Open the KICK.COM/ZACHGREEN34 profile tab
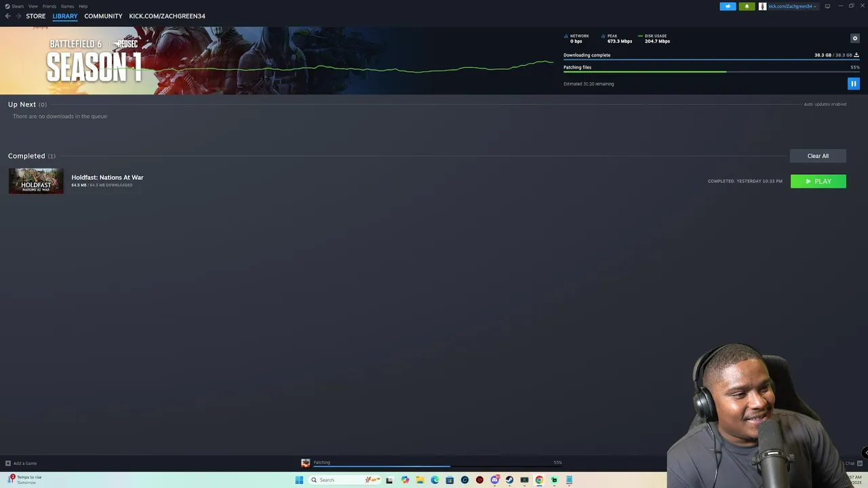This screenshot has width=868, height=488. [x=167, y=16]
